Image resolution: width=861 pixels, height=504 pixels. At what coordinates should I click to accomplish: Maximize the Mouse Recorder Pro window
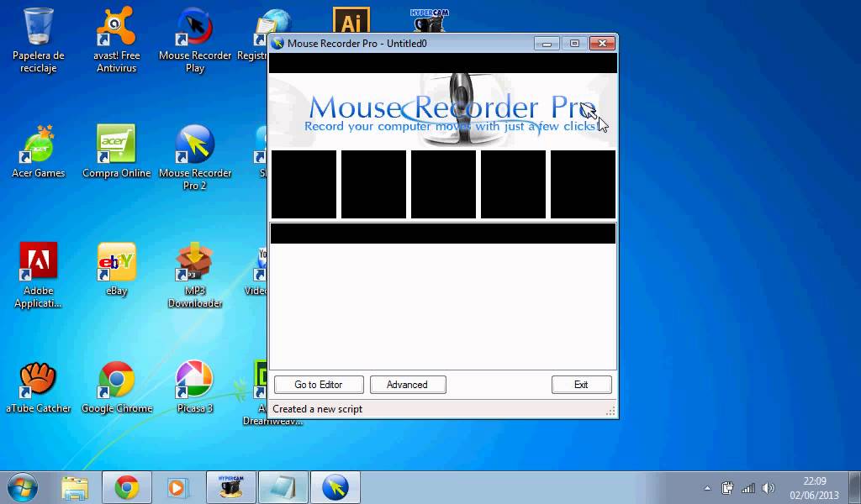pyautogui.click(x=574, y=44)
